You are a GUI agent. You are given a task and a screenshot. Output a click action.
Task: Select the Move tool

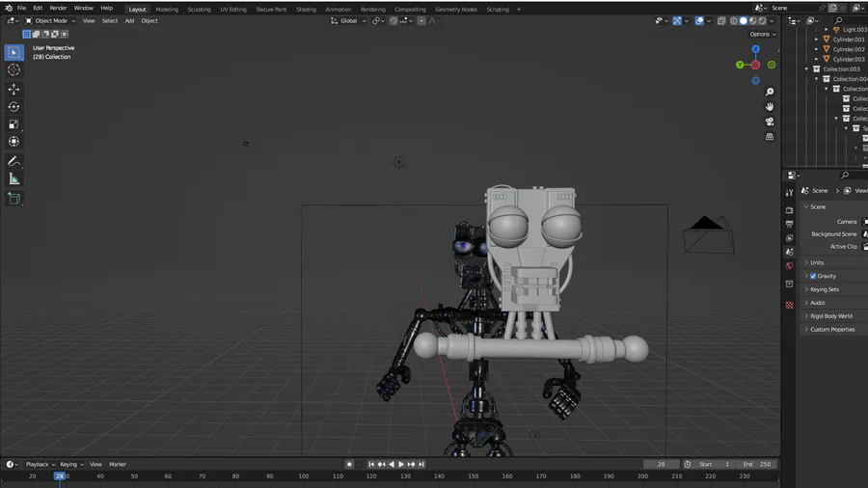pos(14,89)
